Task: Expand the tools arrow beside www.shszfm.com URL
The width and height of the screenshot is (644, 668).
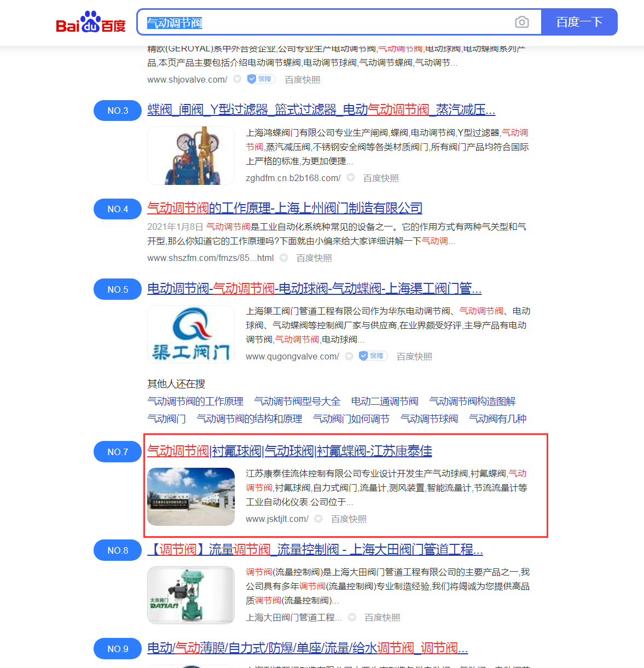Action: coord(284,257)
